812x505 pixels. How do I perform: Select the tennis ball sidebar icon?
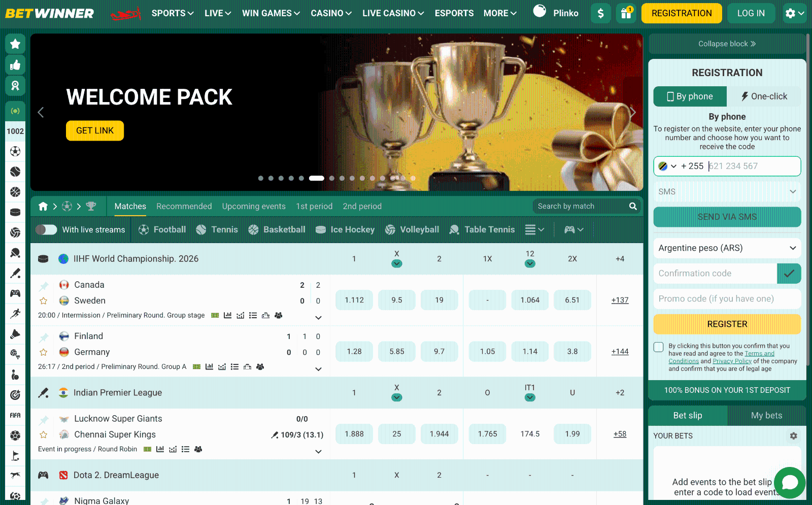tap(15, 172)
